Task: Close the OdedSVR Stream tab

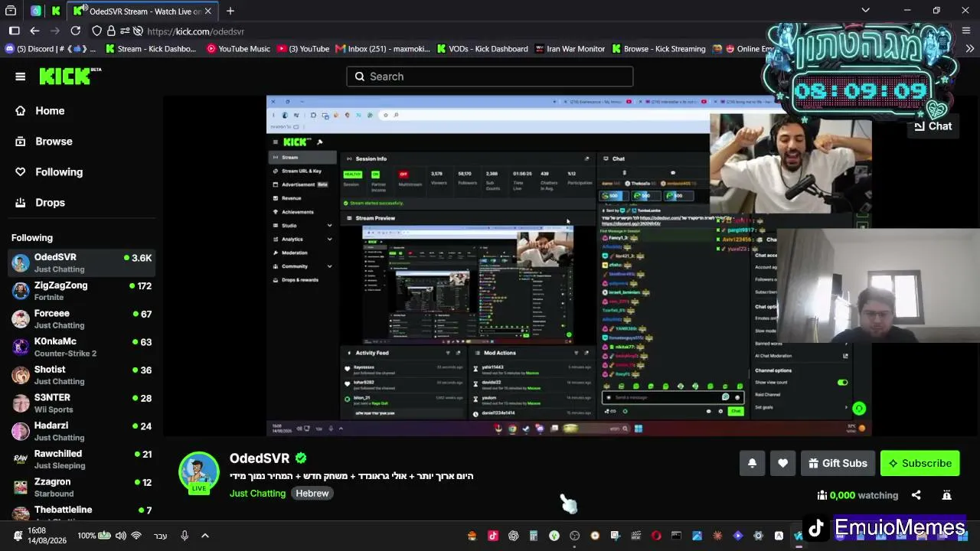Action: point(207,11)
